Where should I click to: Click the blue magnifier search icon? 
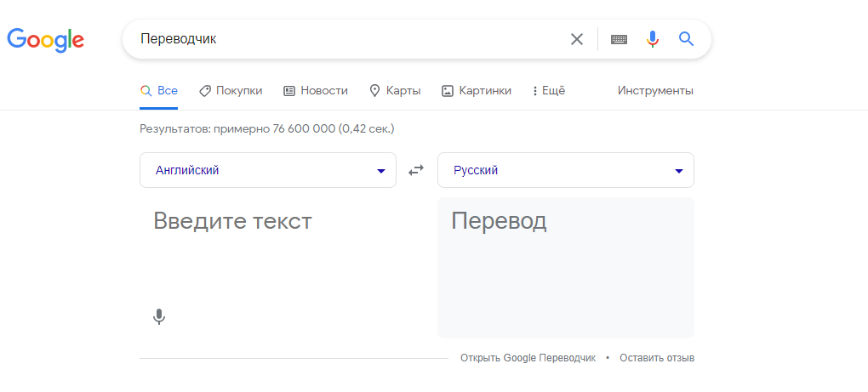(687, 39)
